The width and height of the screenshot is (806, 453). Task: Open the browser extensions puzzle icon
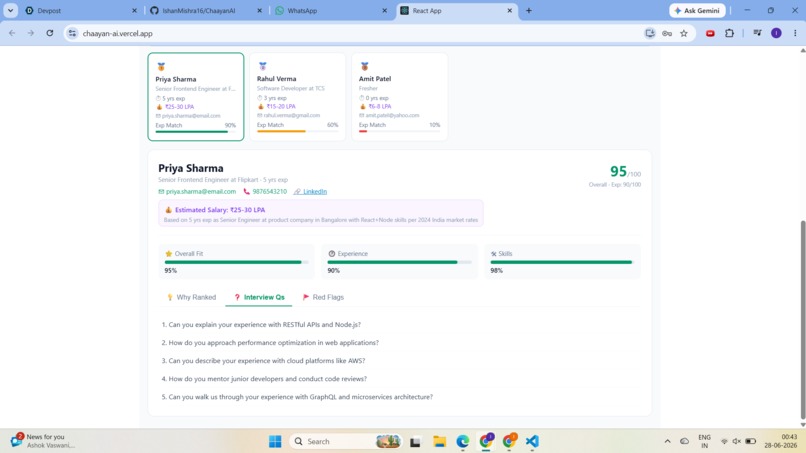tap(729, 33)
